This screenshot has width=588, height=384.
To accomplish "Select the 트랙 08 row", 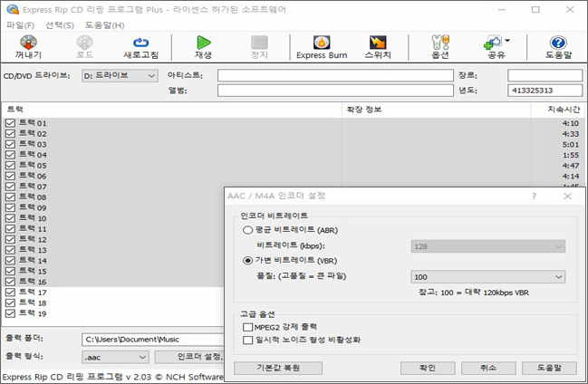I will coord(113,197).
